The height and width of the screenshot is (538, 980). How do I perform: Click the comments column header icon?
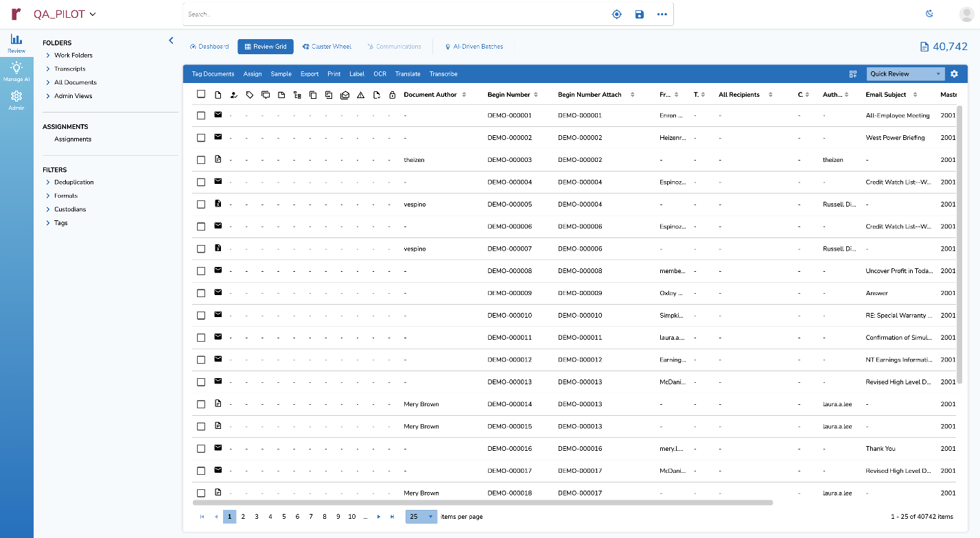coord(266,95)
